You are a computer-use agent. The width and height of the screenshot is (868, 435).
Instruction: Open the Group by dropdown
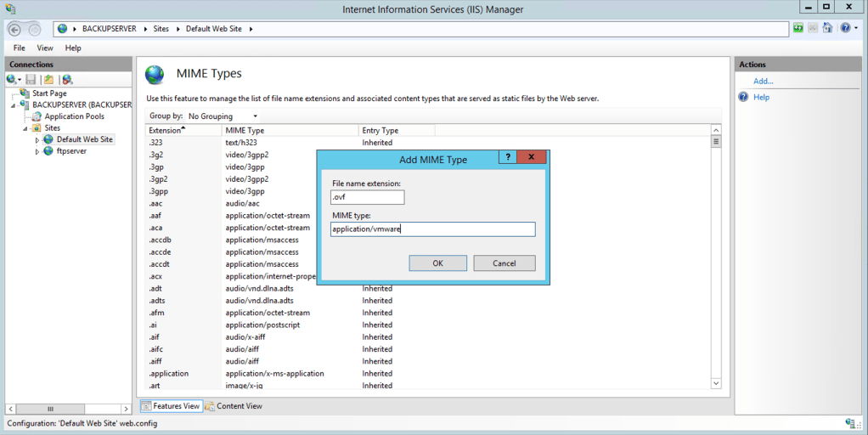coord(223,116)
